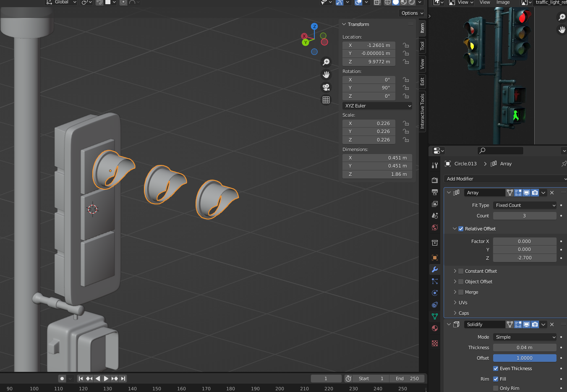Click play animation button in timeline

click(x=106, y=379)
